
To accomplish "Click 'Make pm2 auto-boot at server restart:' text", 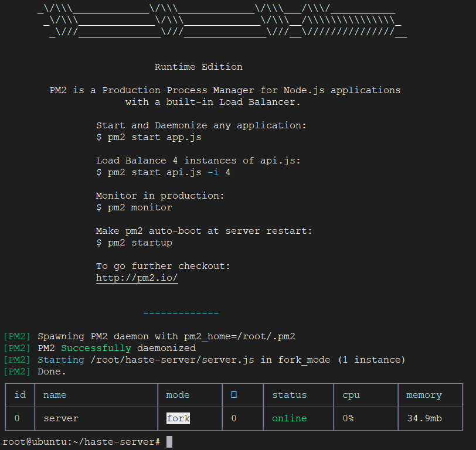I will point(204,231).
